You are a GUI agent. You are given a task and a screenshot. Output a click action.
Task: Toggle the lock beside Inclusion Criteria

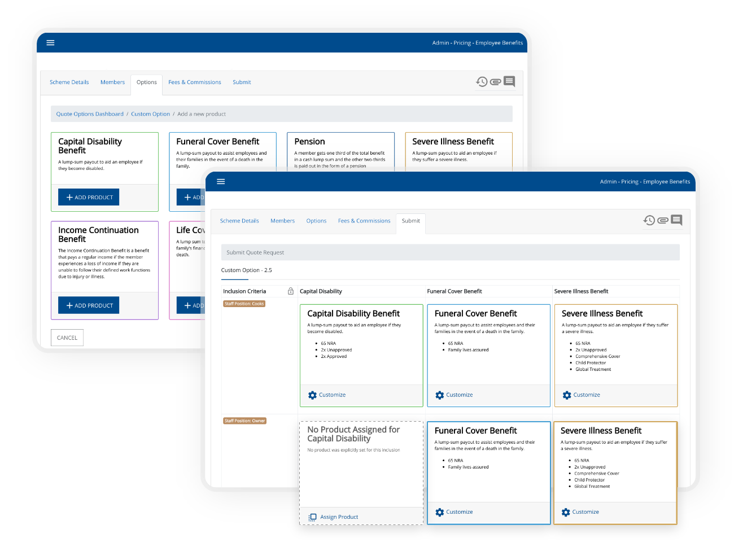point(291,291)
